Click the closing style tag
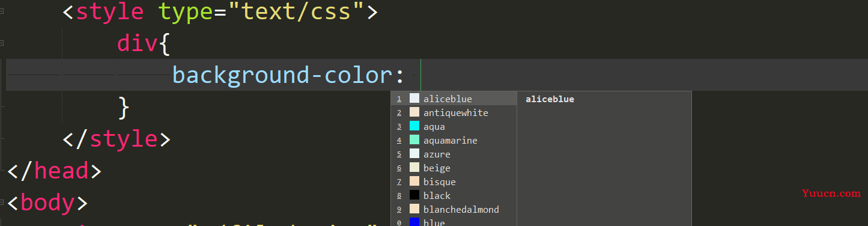This screenshot has width=868, height=226. [117, 139]
